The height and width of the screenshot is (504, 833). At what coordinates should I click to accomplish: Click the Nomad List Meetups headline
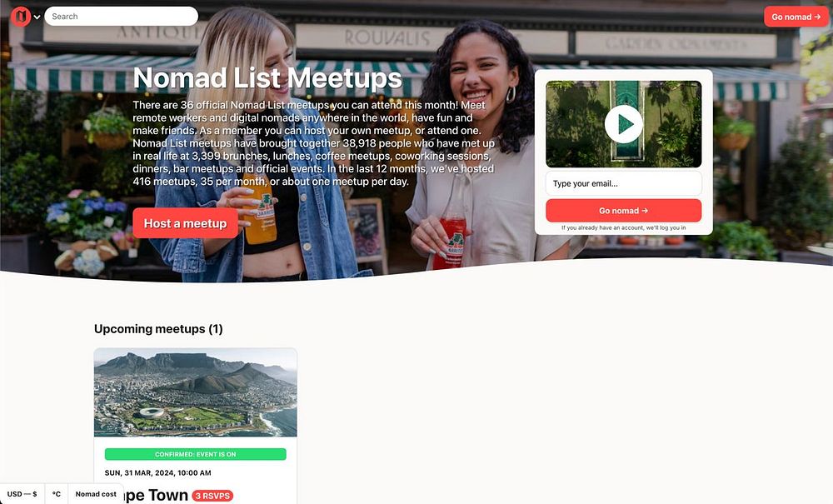coord(267,78)
